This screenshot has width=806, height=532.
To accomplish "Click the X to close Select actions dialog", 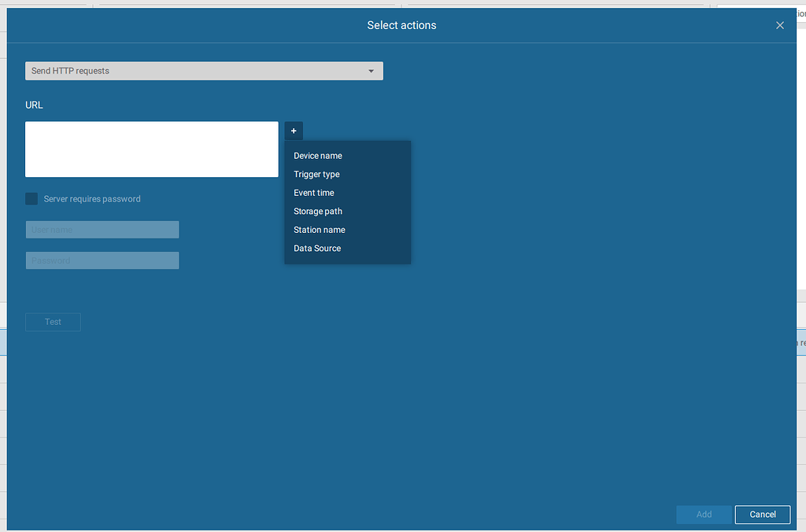I will point(779,24).
